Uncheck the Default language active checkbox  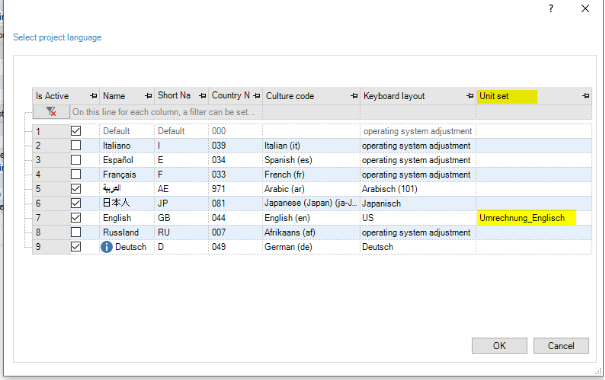click(x=76, y=131)
